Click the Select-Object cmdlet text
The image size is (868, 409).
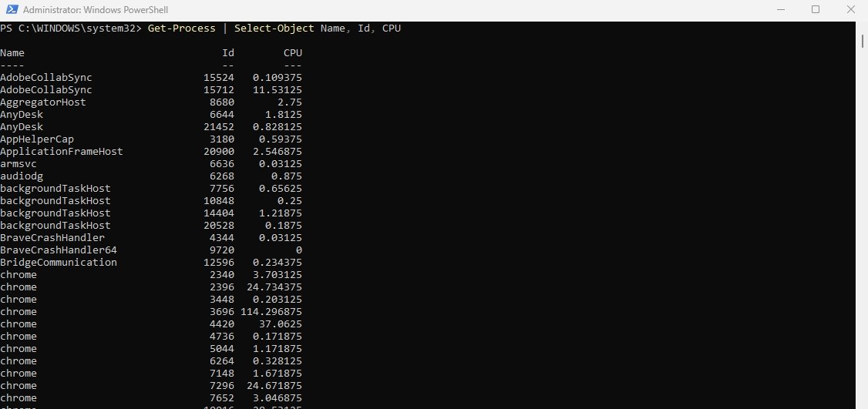coord(274,28)
